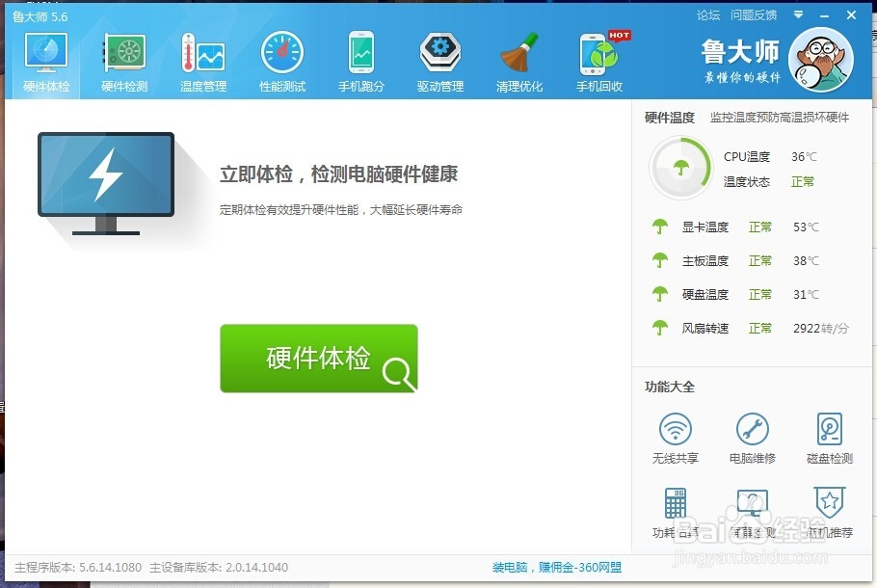Minimize the 鲁大师 window
Image resolution: width=877 pixels, height=588 pixels.
coord(824,15)
